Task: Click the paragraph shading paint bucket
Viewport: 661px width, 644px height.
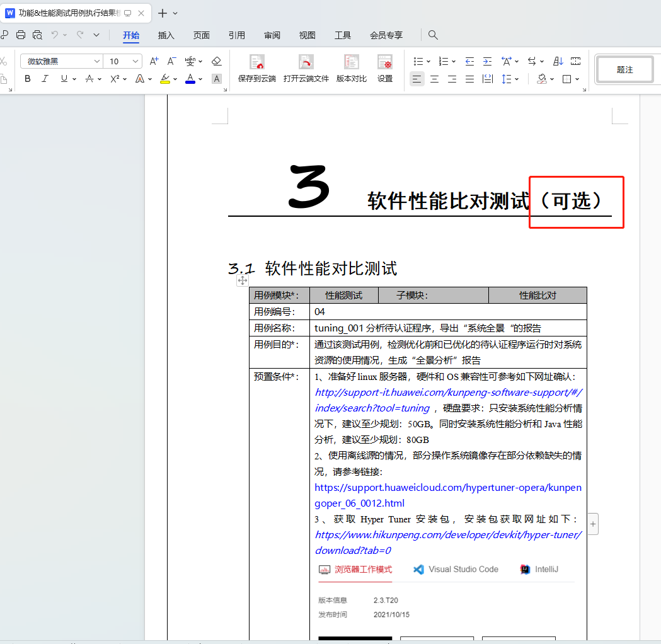Action: (x=542, y=79)
